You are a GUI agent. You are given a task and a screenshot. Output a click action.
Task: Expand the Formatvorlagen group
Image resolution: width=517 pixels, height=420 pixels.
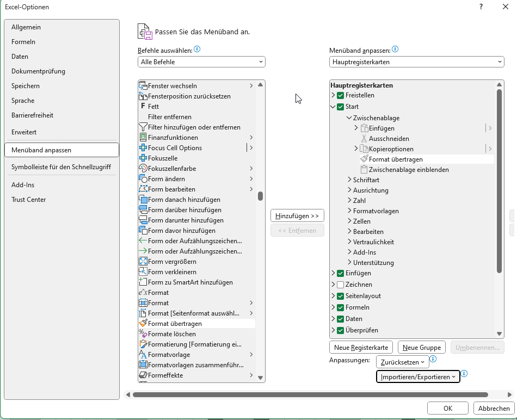[x=349, y=211]
